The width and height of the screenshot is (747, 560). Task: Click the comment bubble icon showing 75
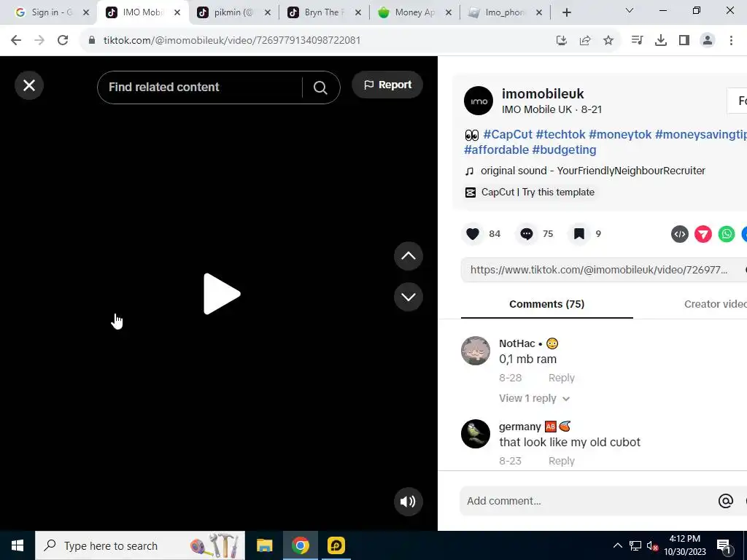527,234
